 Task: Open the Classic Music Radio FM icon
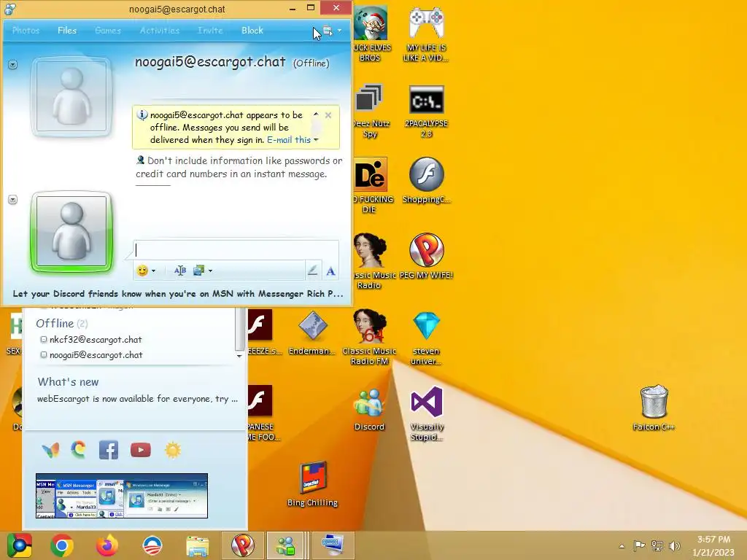click(370, 337)
